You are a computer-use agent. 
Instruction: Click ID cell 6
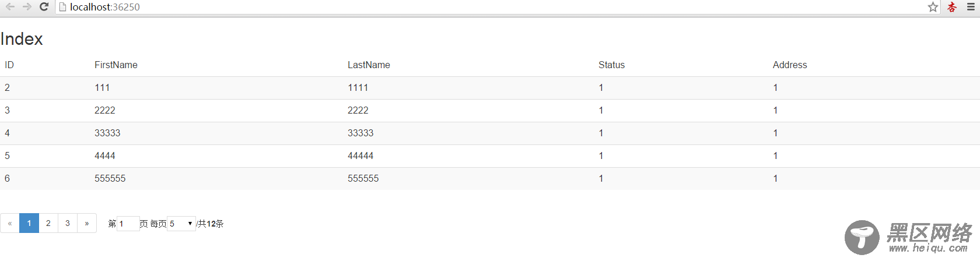7,178
